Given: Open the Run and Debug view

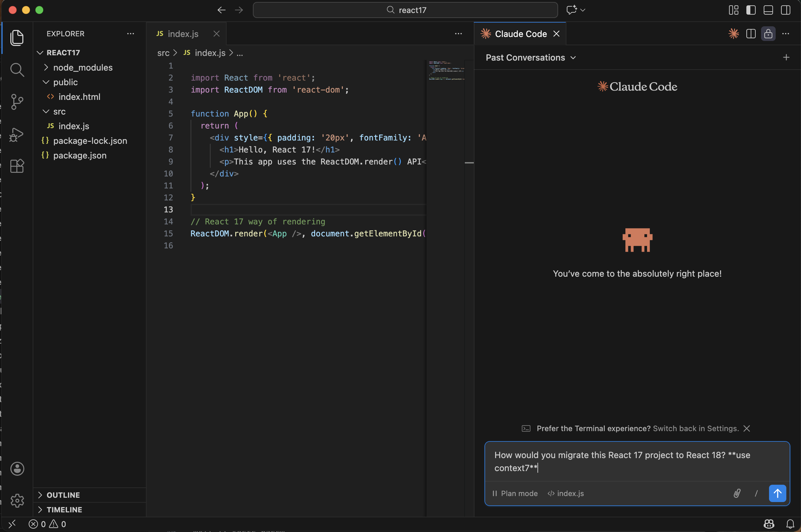Looking at the screenshot, I should pyautogui.click(x=17, y=134).
